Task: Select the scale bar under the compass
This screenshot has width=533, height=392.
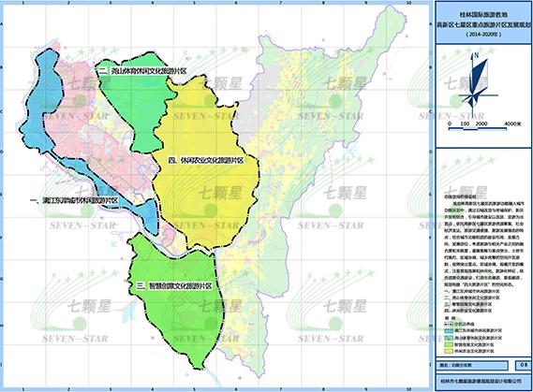Action: [484, 125]
